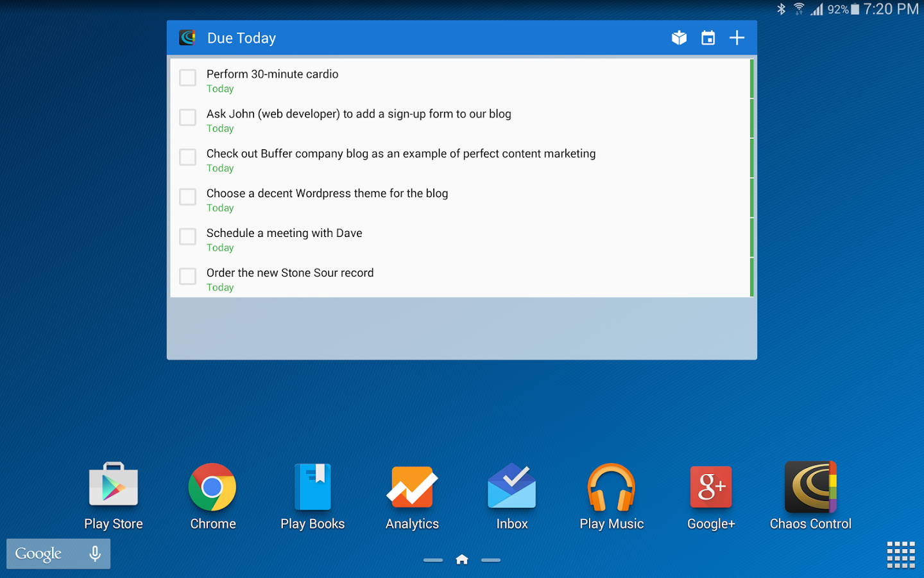Check off Ask John to add sign-up form
This screenshot has width=924, height=578.
pos(187,118)
